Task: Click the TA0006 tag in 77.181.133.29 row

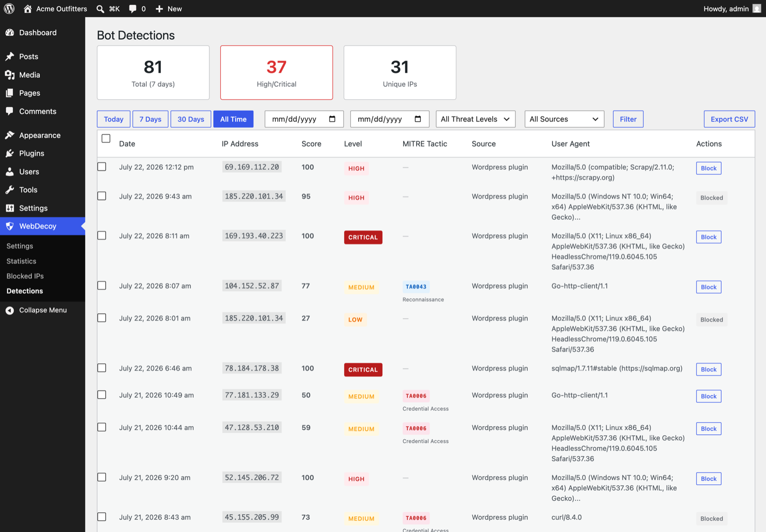Action: coord(416,396)
